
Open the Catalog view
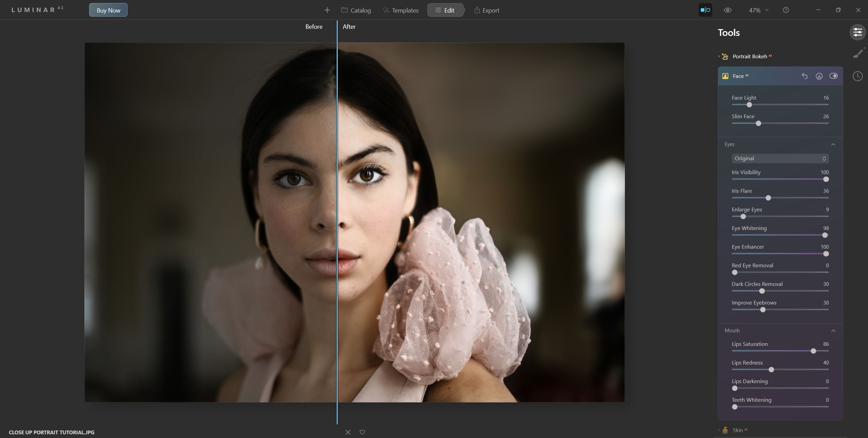(x=355, y=10)
